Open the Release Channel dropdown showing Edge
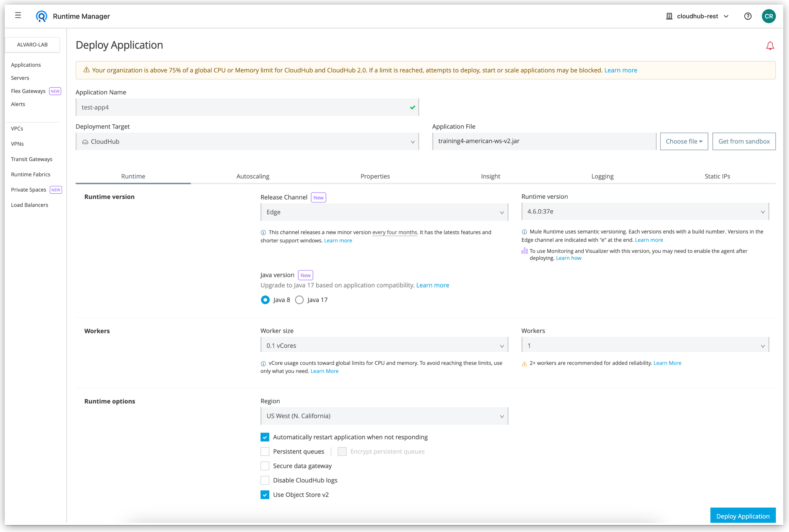The image size is (789, 532). click(x=384, y=212)
